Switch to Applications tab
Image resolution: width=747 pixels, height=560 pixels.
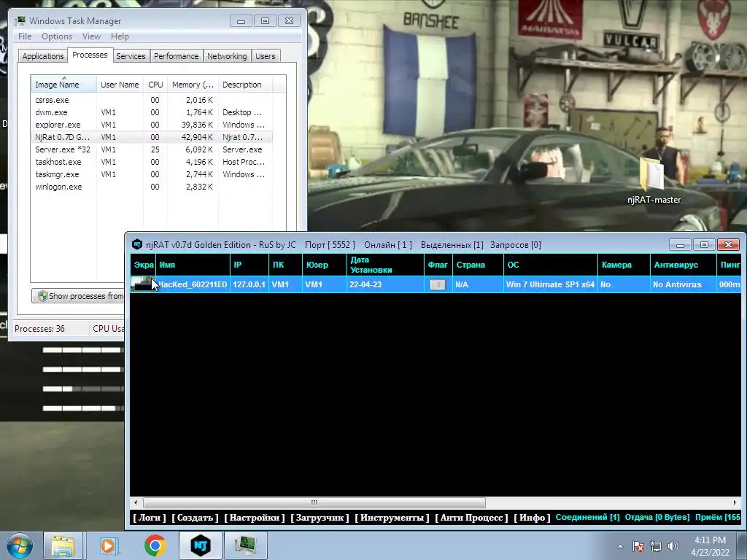[x=43, y=56]
